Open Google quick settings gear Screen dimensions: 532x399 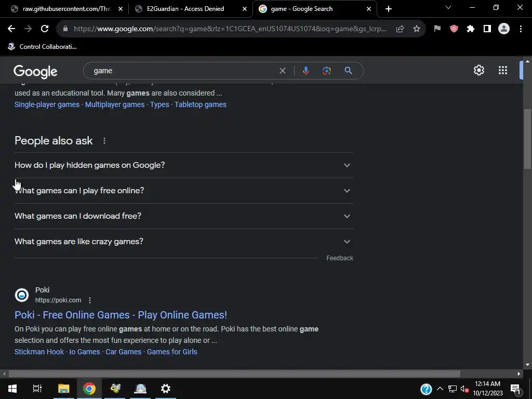[x=478, y=70]
